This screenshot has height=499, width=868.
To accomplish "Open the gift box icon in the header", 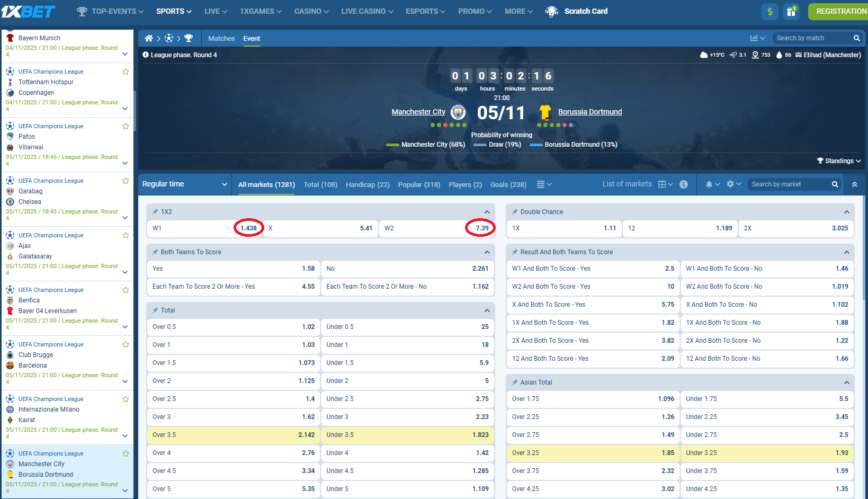I will coord(791,11).
